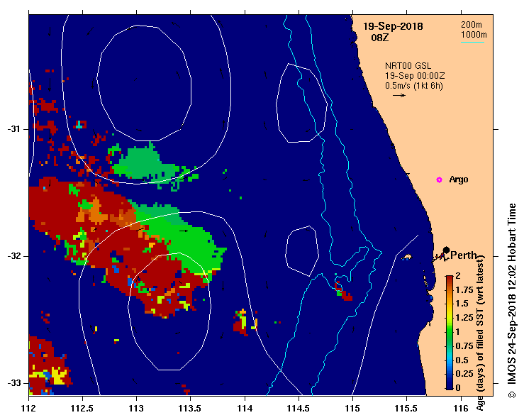Click the velocity scale arrow in legend
Viewport: 524px width, 420px height.
(x=398, y=95)
